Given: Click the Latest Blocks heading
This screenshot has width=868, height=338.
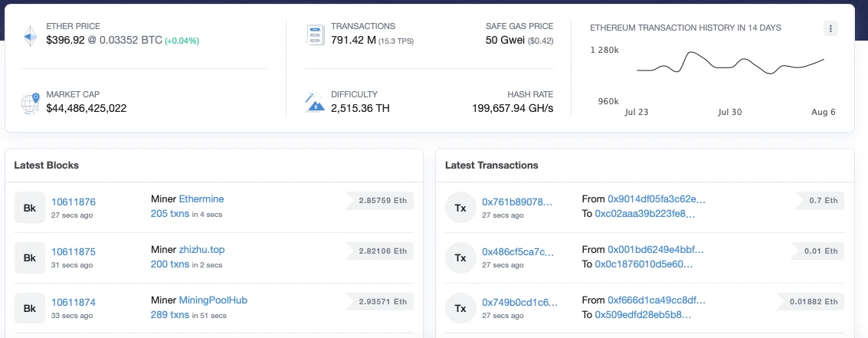Looking at the screenshot, I should pyautogui.click(x=47, y=165).
